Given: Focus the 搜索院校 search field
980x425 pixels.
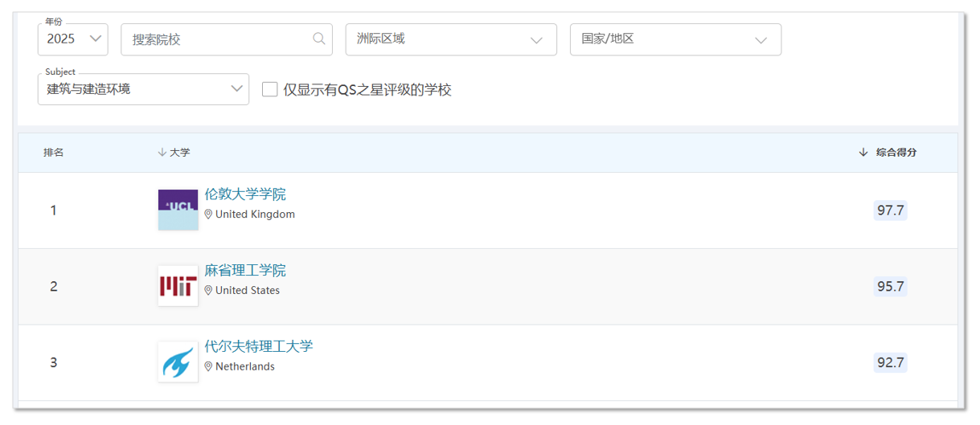Looking at the screenshot, I should tap(217, 39).
